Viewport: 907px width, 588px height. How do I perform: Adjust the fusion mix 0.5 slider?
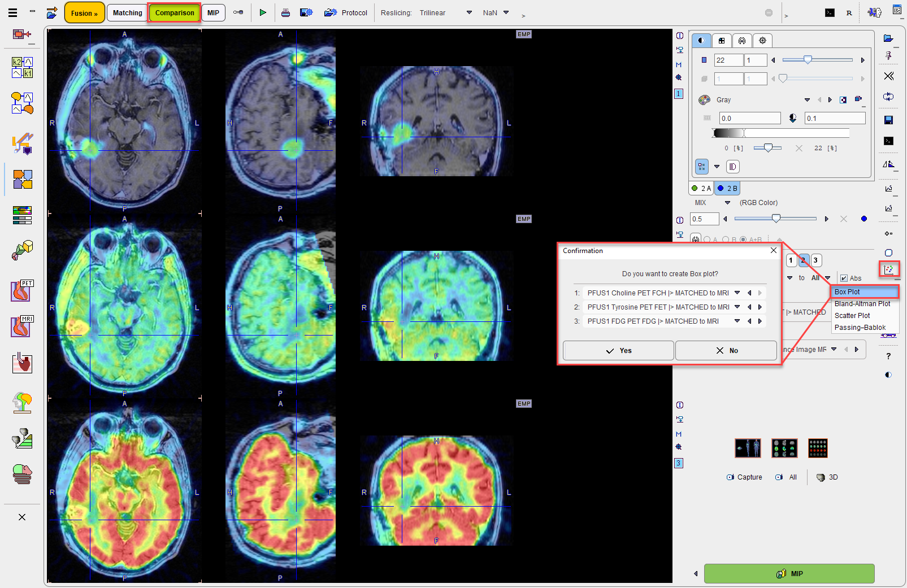click(x=775, y=219)
